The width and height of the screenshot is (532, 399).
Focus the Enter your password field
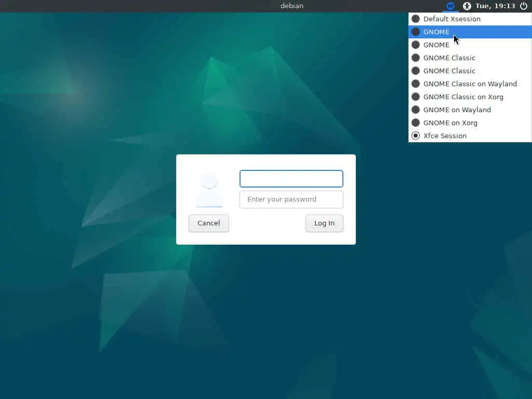[291, 199]
